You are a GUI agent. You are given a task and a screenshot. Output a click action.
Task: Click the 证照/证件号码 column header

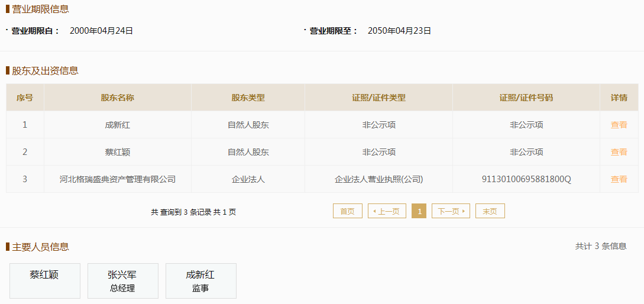[526, 98]
